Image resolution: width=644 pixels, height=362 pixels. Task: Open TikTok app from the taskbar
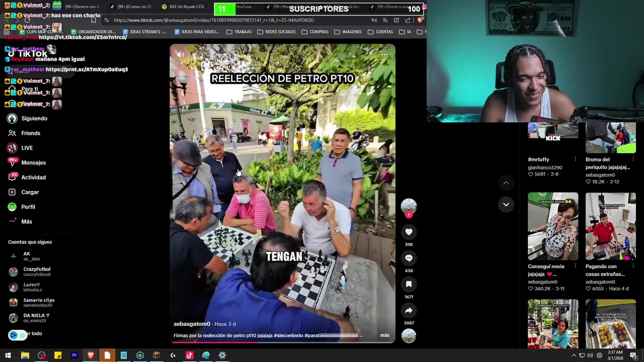[189, 355]
